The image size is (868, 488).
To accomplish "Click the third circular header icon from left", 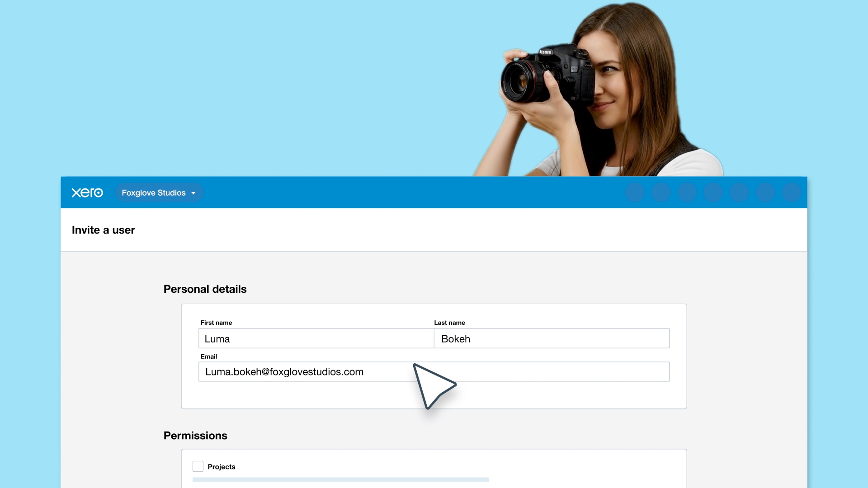I will pos(687,192).
